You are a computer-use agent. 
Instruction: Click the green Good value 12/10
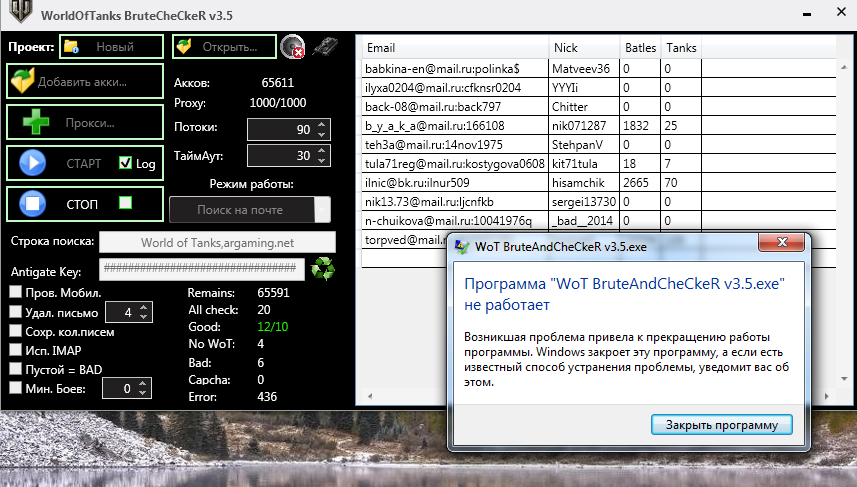pos(273,327)
